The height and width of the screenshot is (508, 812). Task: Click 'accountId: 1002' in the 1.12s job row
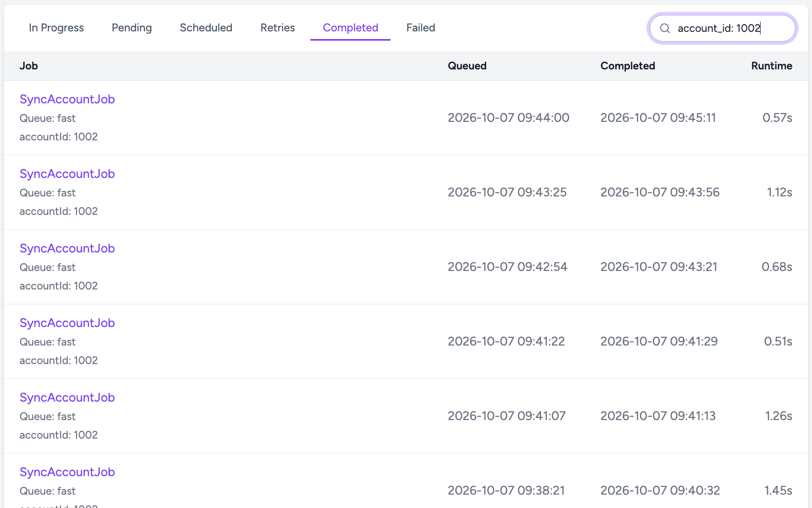(x=59, y=211)
